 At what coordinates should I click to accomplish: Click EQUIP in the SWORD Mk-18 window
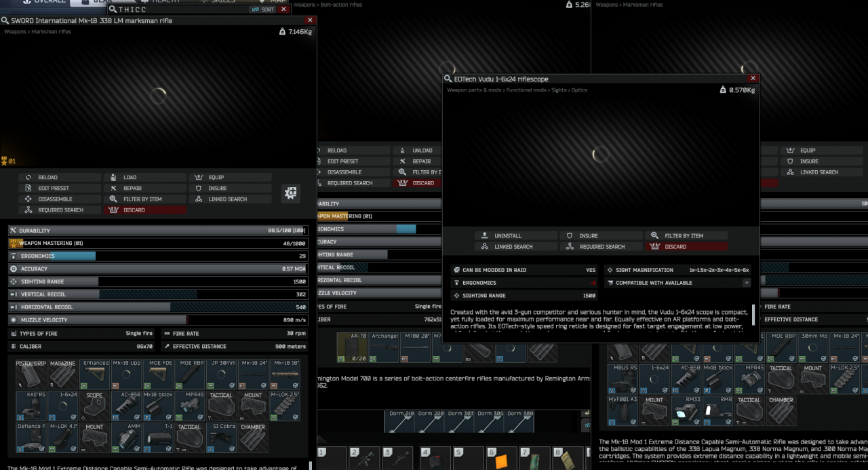(x=231, y=178)
